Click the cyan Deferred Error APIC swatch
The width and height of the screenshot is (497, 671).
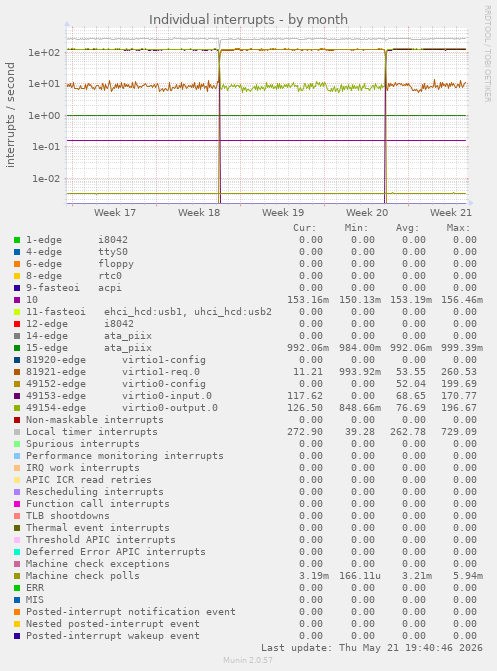[x=17, y=552]
